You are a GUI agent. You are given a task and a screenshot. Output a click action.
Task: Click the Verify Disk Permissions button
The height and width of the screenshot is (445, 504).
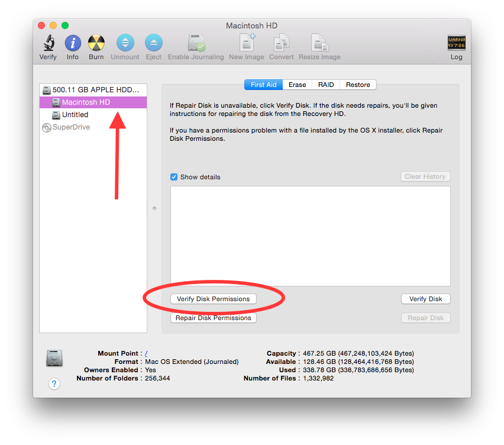coord(214,299)
